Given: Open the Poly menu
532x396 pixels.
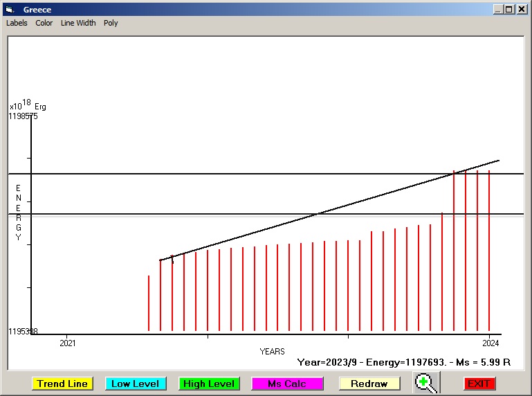Looking at the screenshot, I should click(x=111, y=23).
